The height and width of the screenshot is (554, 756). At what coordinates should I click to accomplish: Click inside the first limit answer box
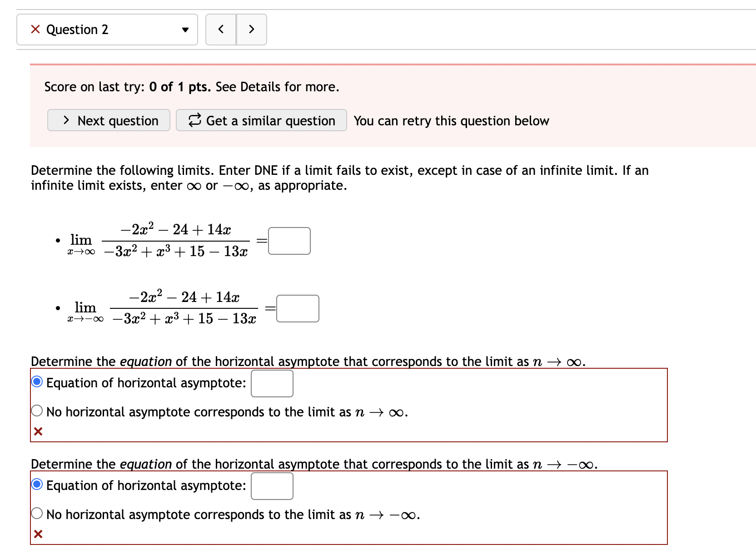coord(289,241)
